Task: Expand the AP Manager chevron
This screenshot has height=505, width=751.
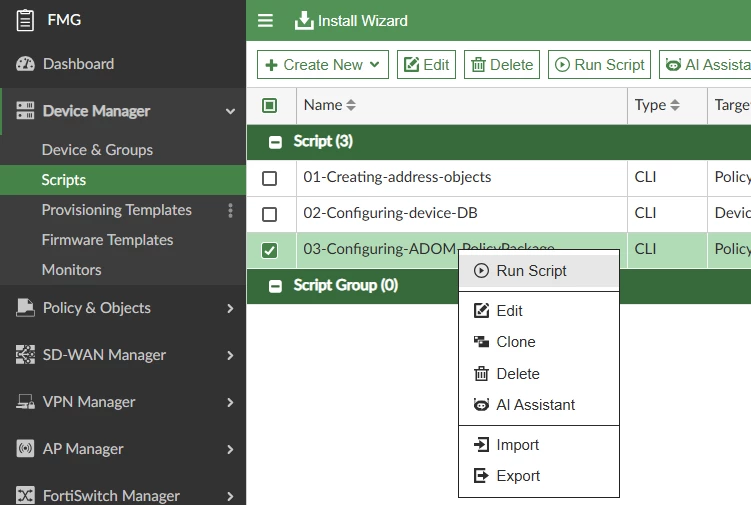Action: [230, 449]
